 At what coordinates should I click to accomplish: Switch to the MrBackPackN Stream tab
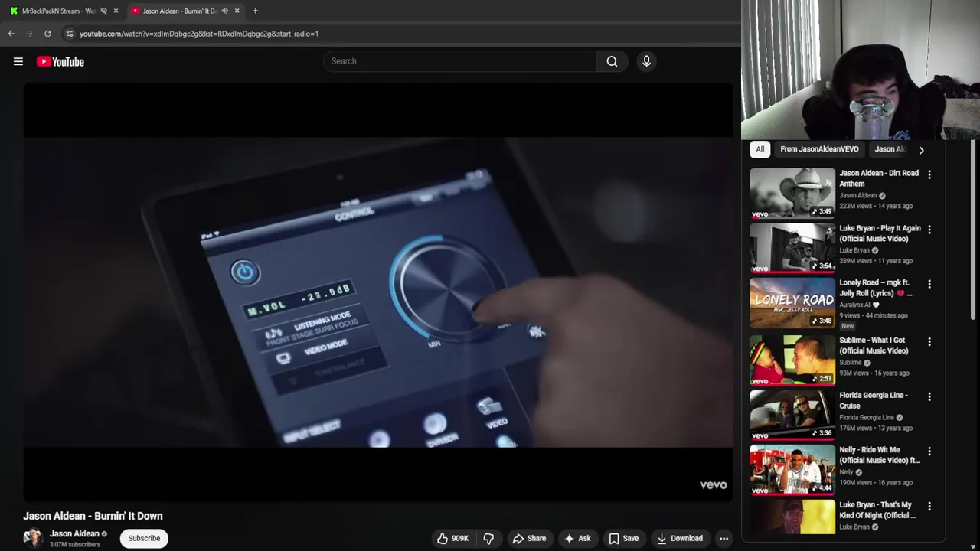pos(58,11)
